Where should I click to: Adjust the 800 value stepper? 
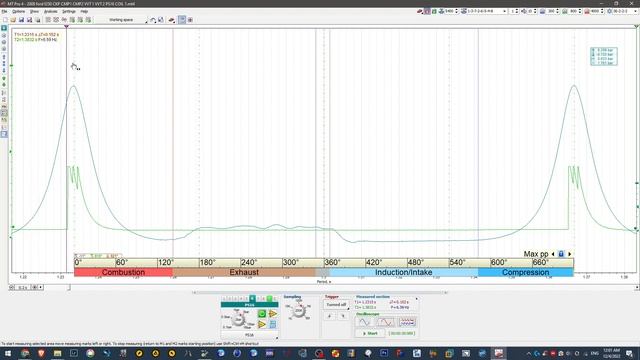pos(580,11)
